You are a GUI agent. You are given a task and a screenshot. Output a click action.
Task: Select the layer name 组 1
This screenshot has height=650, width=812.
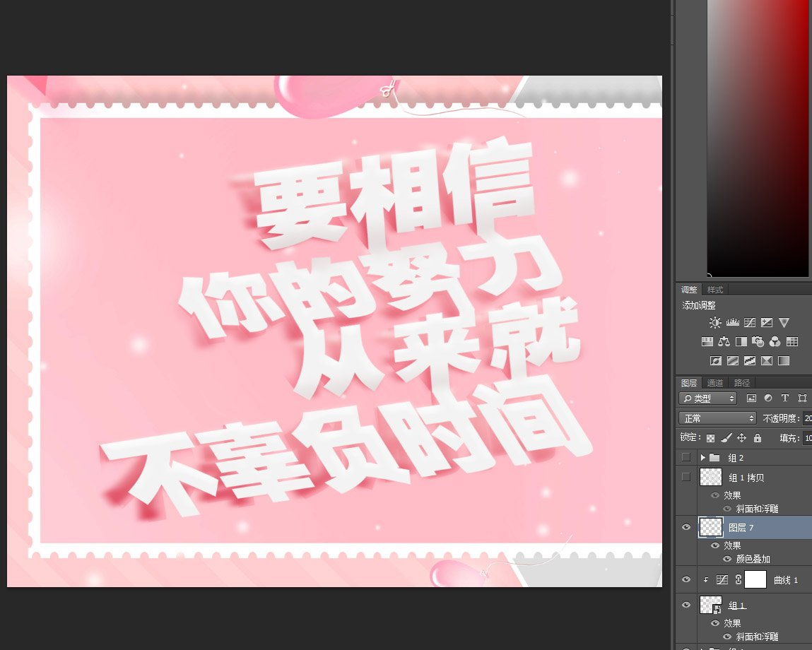tap(737, 605)
